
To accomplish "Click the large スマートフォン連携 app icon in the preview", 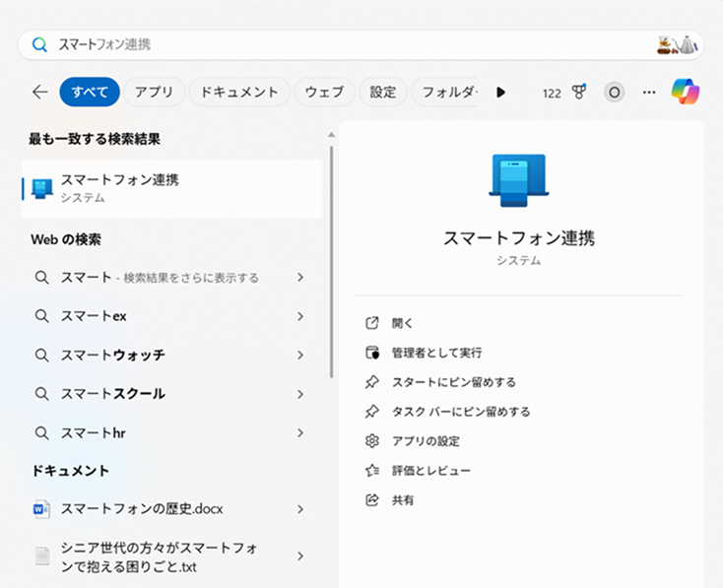I will [519, 181].
